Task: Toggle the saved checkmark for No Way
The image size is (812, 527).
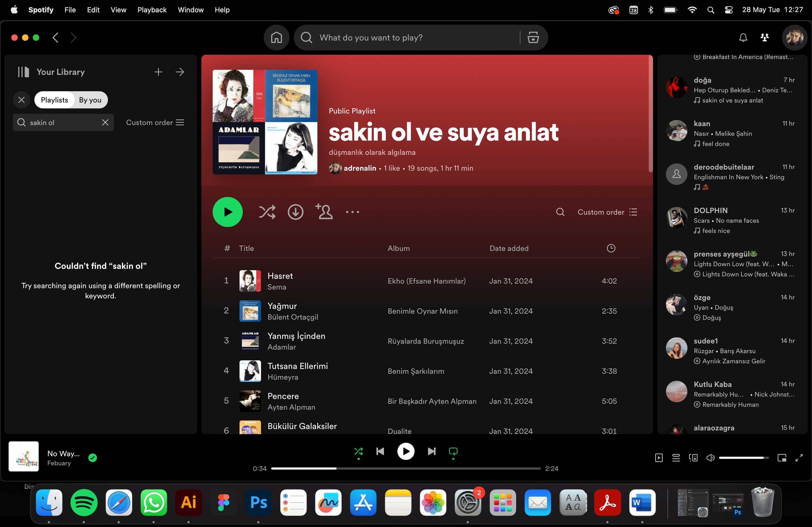Action: [x=92, y=458]
